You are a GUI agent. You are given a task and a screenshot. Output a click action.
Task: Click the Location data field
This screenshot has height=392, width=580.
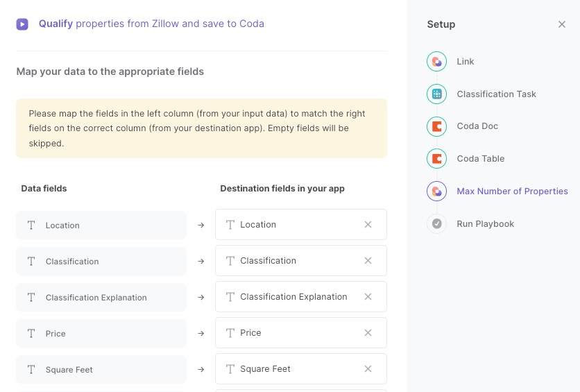101,225
